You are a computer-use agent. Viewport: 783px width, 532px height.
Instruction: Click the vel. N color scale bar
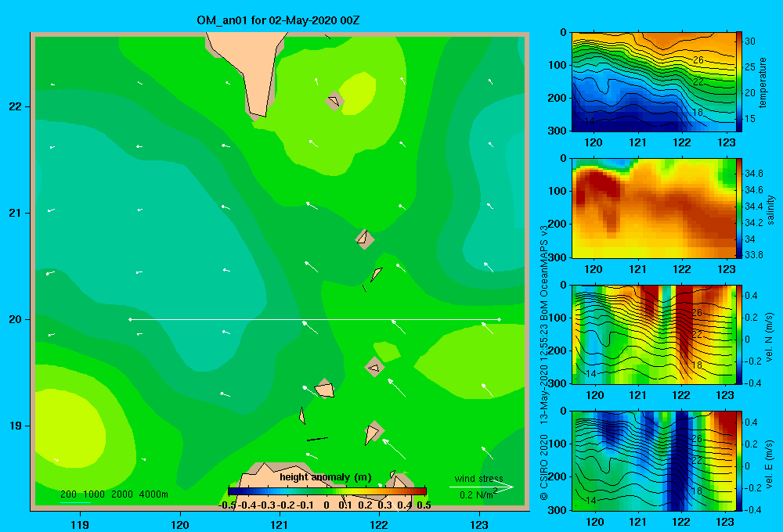738,334
